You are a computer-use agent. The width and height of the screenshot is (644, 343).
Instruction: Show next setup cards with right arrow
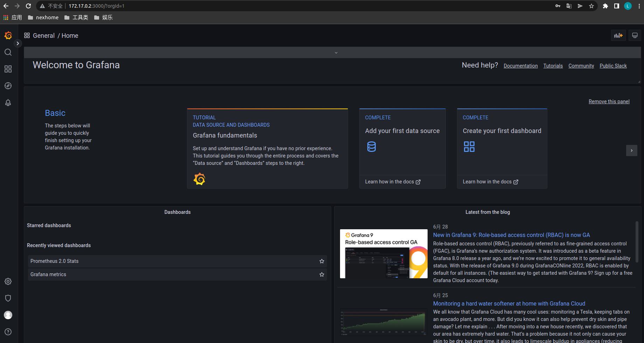click(632, 150)
